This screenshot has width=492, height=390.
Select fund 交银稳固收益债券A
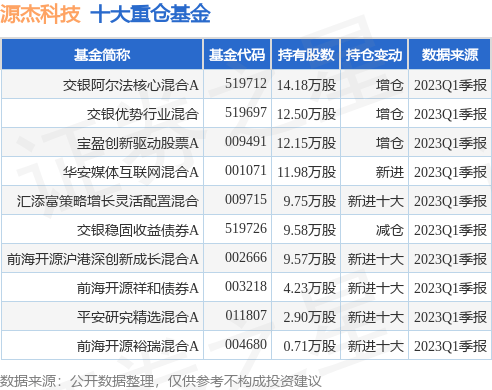pos(138,230)
